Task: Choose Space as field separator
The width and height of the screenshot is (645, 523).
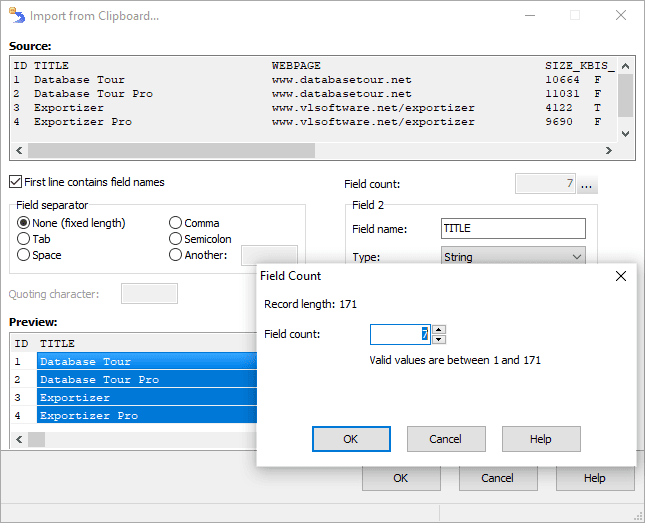Action: (24, 255)
